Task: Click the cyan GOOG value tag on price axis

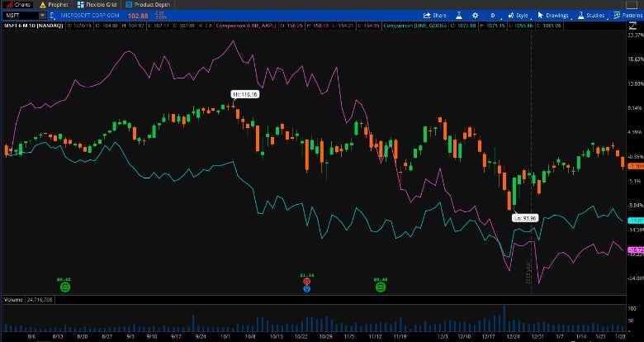Action: coord(636,221)
